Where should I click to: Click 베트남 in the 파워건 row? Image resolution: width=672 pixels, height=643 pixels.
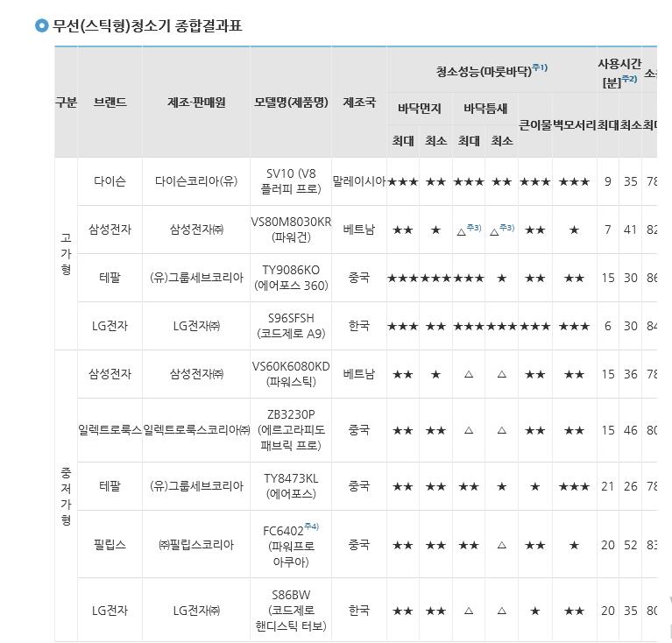click(x=359, y=230)
